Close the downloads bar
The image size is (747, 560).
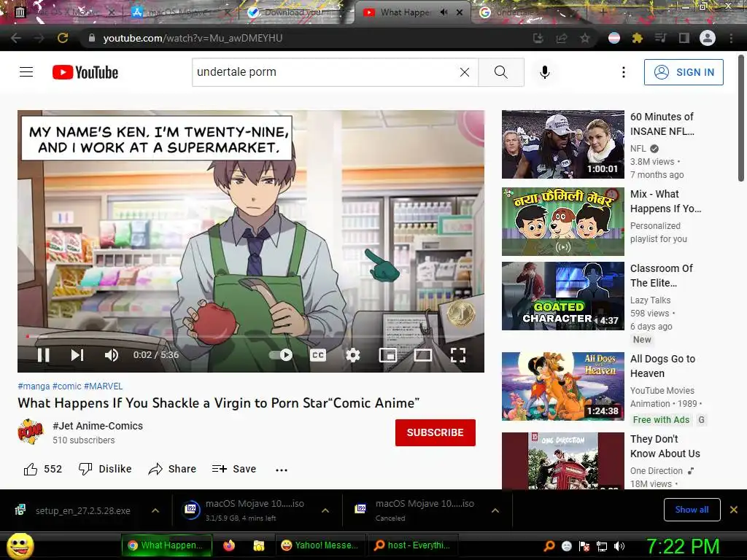tap(734, 510)
